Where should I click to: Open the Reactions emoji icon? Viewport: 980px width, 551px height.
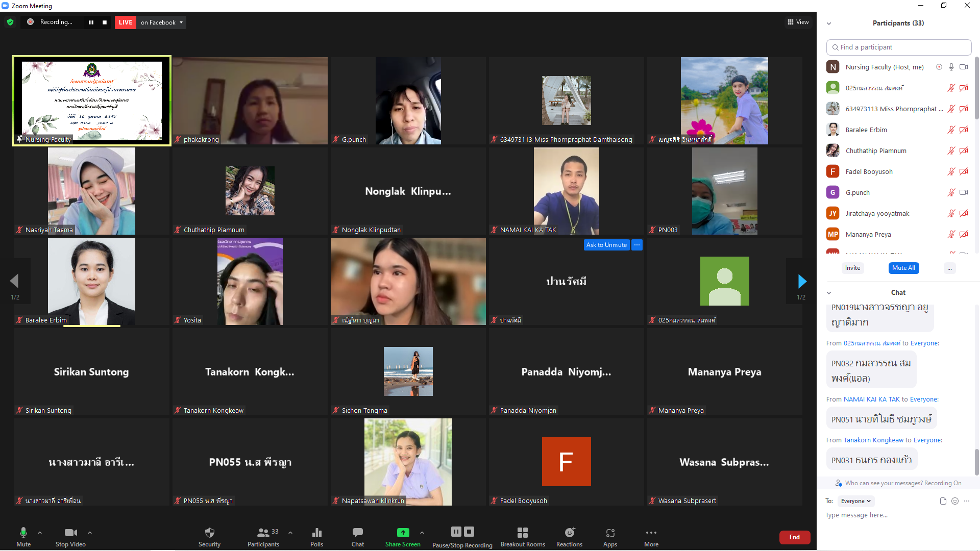pos(569,533)
